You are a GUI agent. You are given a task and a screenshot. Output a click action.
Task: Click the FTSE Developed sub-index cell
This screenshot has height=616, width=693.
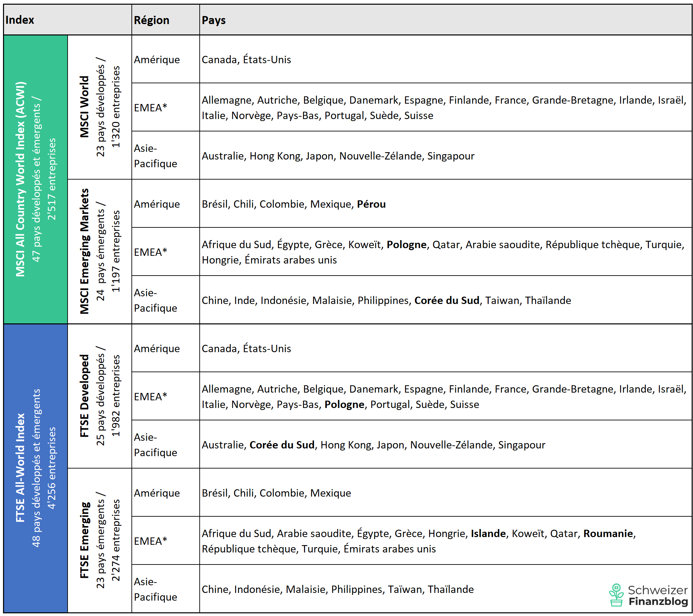[x=99, y=396]
